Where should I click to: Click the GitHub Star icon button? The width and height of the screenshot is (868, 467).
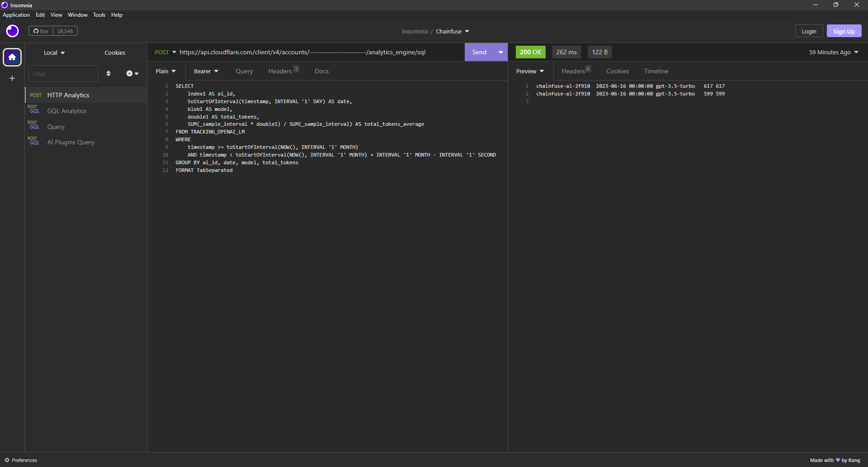pyautogui.click(x=41, y=31)
